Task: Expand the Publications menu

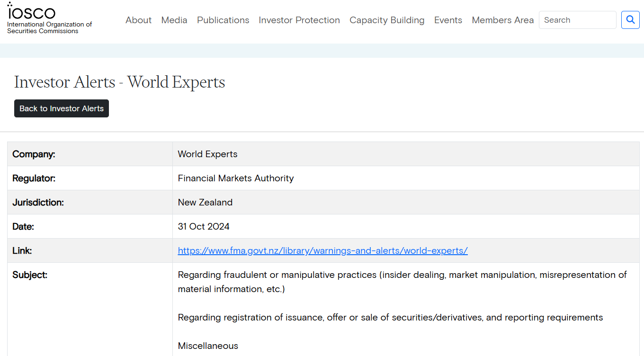Action: point(223,20)
